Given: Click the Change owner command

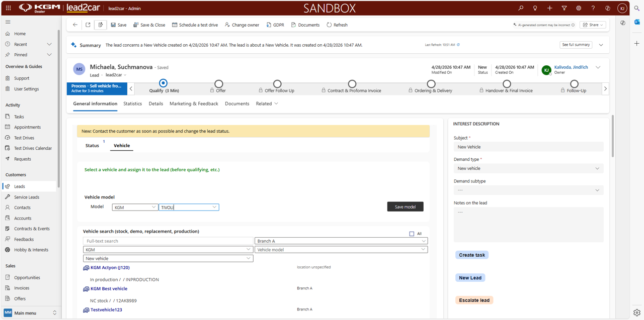Looking at the screenshot, I should tap(242, 25).
